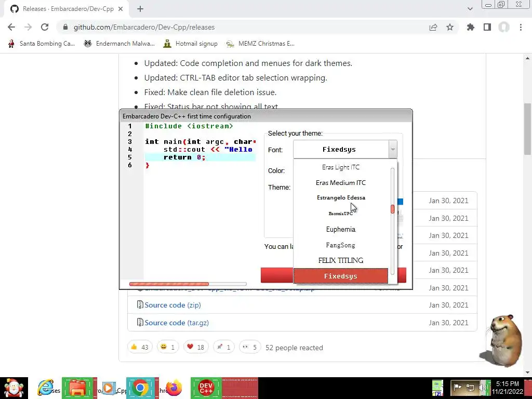This screenshot has height=399, width=532.
Task: Click '52 people reacted' text
Action: pos(294,348)
